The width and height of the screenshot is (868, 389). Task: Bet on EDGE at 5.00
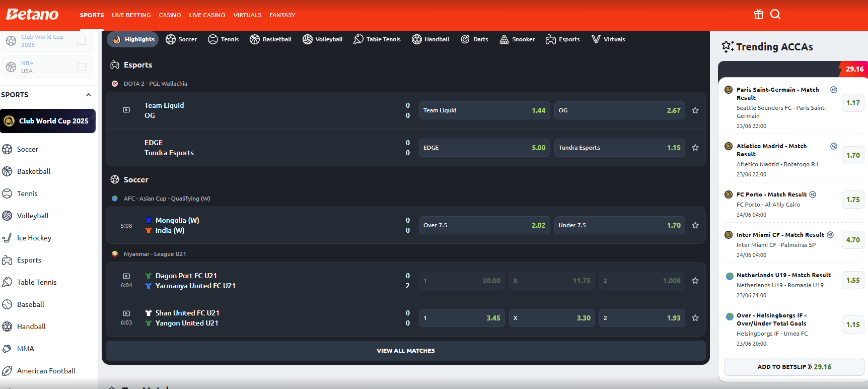tap(484, 148)
